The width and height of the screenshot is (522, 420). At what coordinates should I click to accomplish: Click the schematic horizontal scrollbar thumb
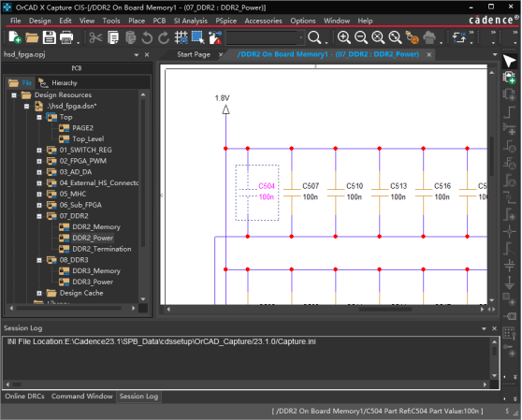pyautogui.click(x=385, y=310)
